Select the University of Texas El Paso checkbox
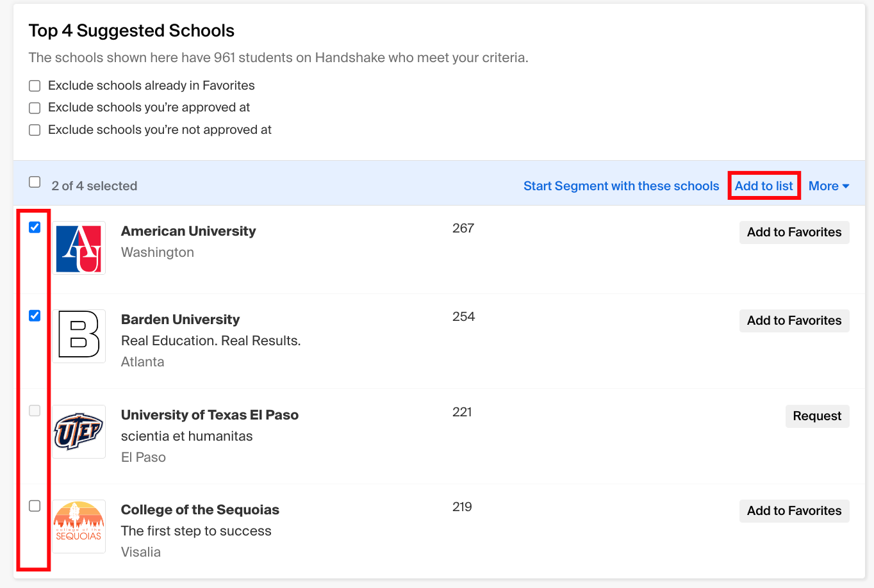Image resolution: width=874 pixels, height=588 pixels. tap(35, 411)
